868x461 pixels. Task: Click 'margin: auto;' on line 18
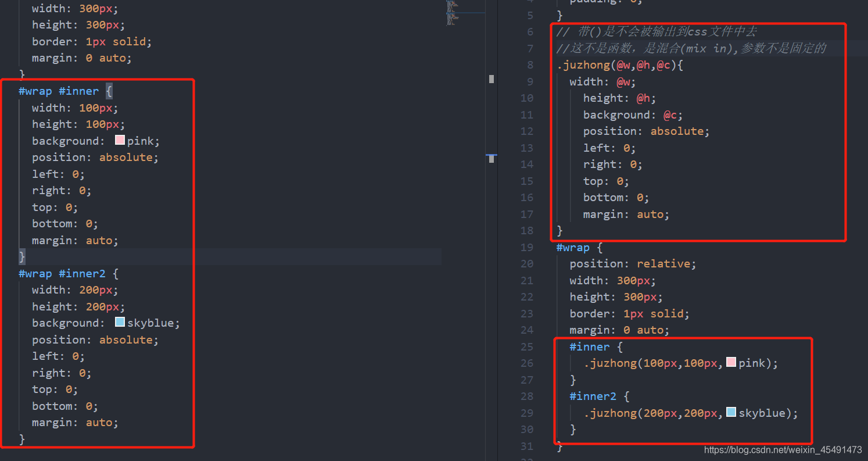pyautogui.click(x=626, y=215)
